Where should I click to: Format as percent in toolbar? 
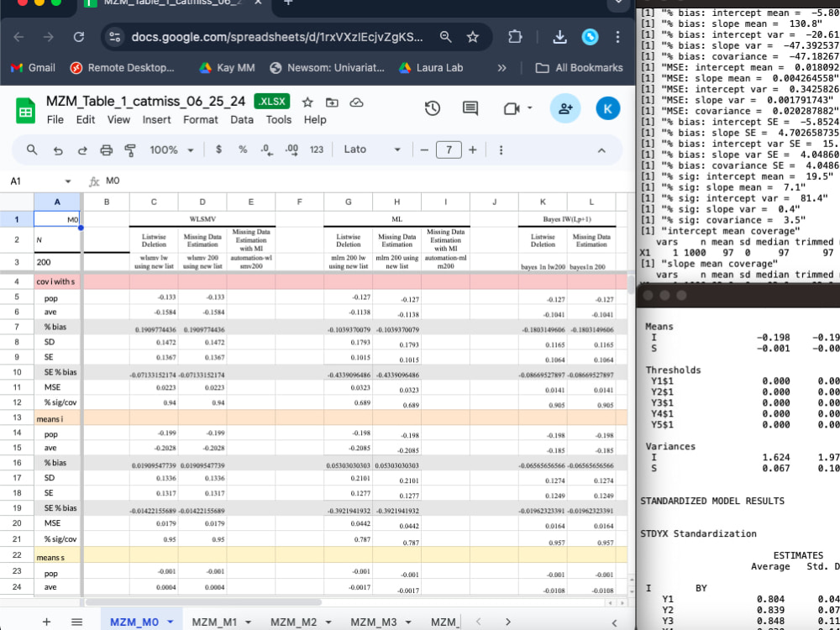pos(243,150)
